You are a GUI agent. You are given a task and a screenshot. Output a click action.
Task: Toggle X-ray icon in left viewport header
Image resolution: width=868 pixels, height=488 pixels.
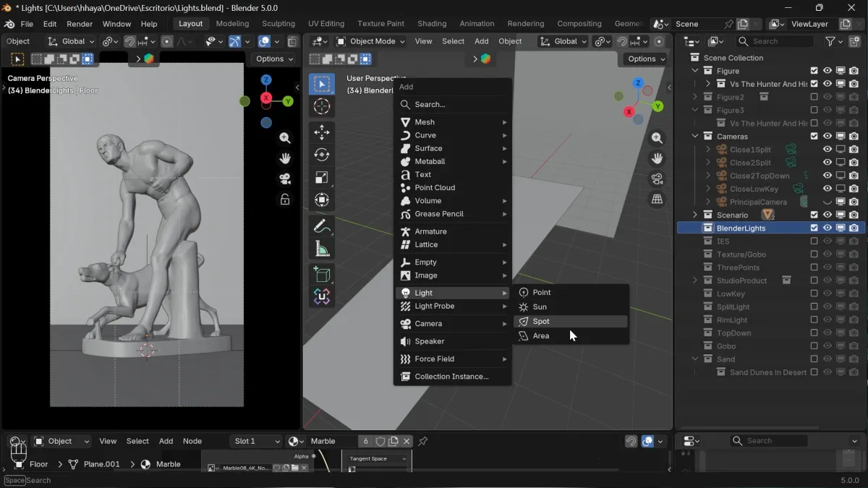(292, 41)
